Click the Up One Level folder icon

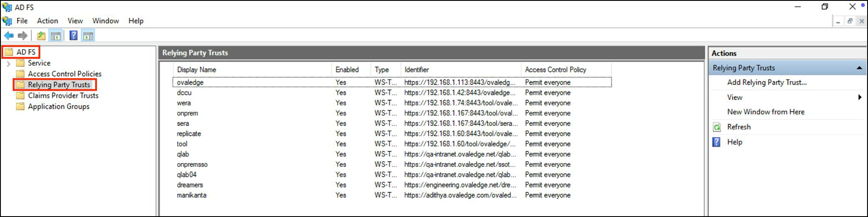point(41,36)
